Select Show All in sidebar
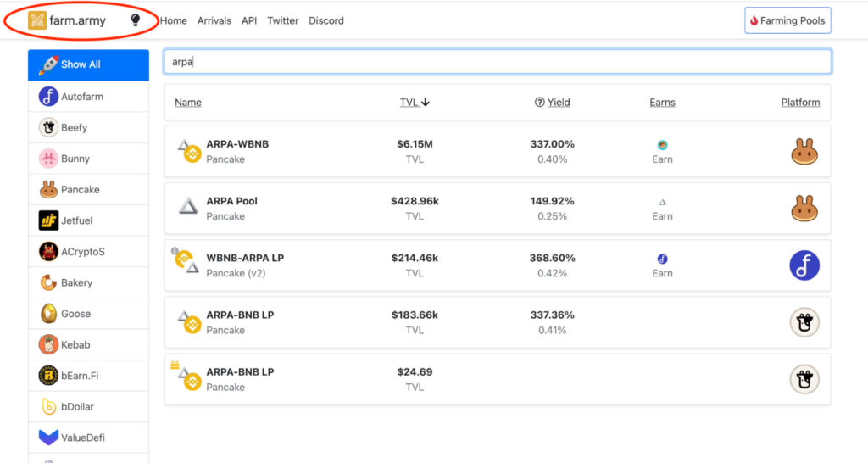868x463 pixels. tap(88, 64)
